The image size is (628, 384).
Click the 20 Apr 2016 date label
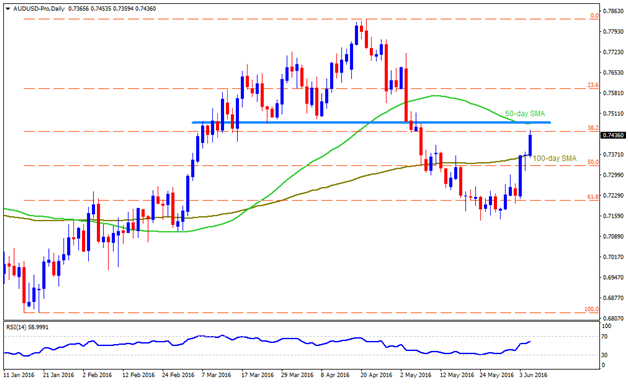point(376,375)
